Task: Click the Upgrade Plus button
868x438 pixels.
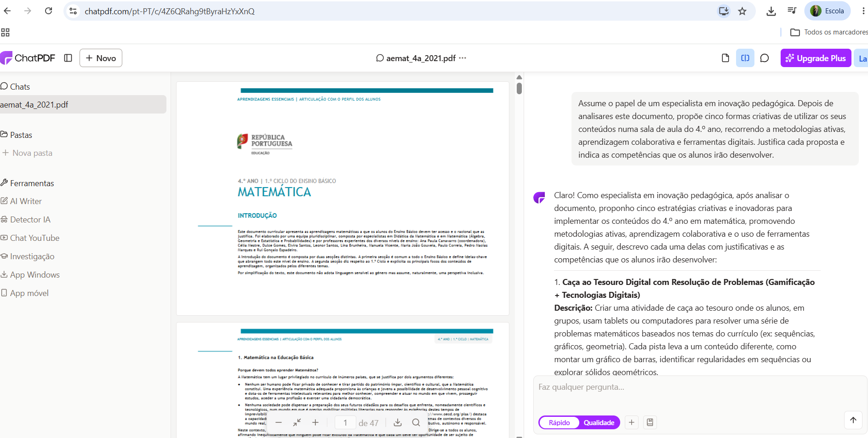Action: coord(816,58)
